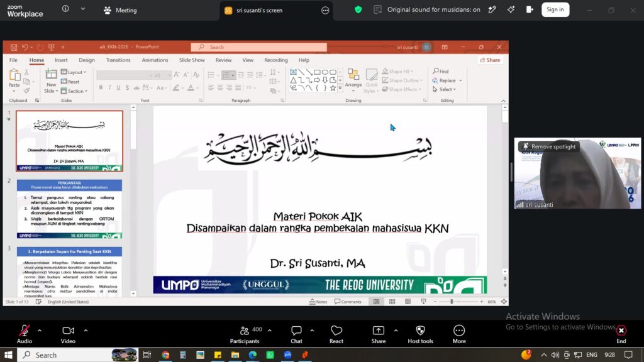Image resolution: width=644 pixels, height=362 pixels.
Task: Open the React heart menu
Action: click(x=336, y=334)
